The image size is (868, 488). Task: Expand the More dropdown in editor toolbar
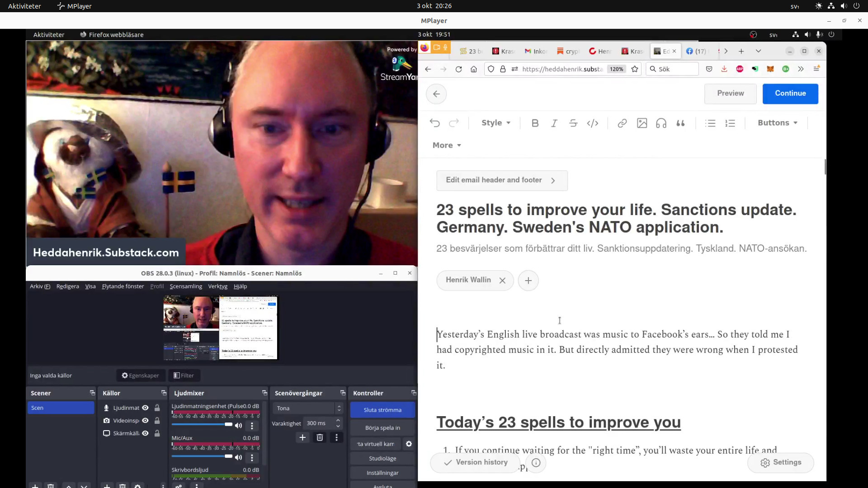pyautogui.click(x=447, y=145)
